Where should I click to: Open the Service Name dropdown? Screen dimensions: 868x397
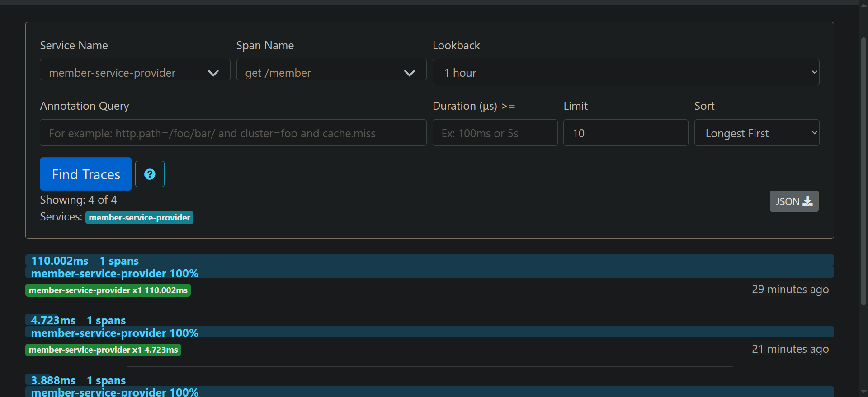[x=135, y=72]
